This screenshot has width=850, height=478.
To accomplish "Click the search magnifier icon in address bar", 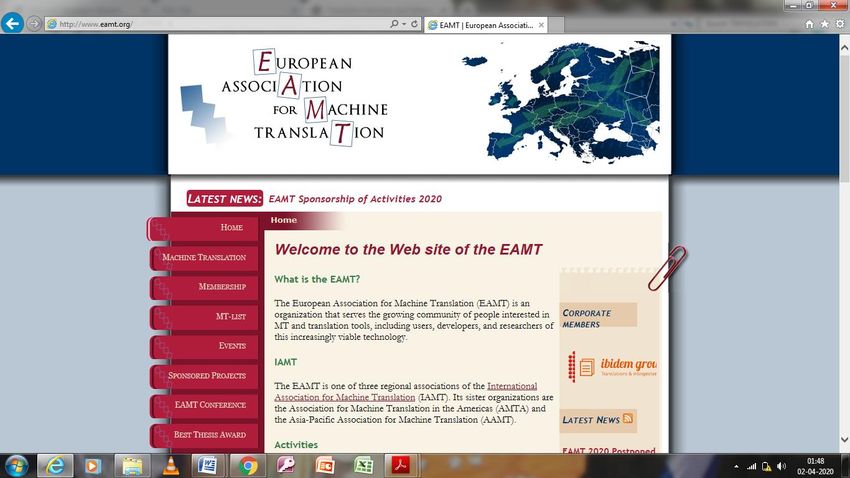I will tap(394, 24).
